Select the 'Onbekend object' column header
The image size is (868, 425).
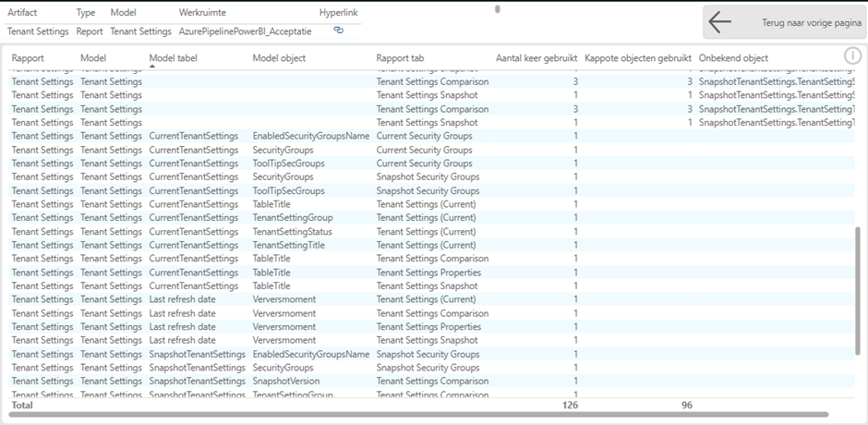click(x=733, y=58)
